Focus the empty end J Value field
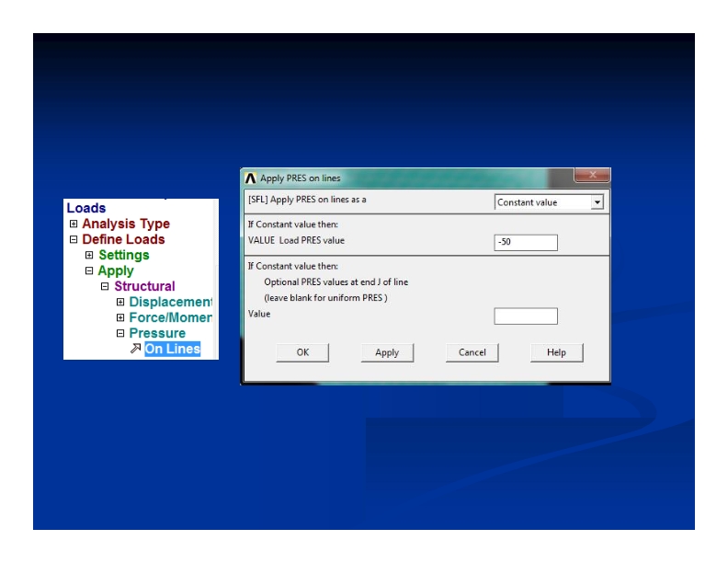 (526, 316)
